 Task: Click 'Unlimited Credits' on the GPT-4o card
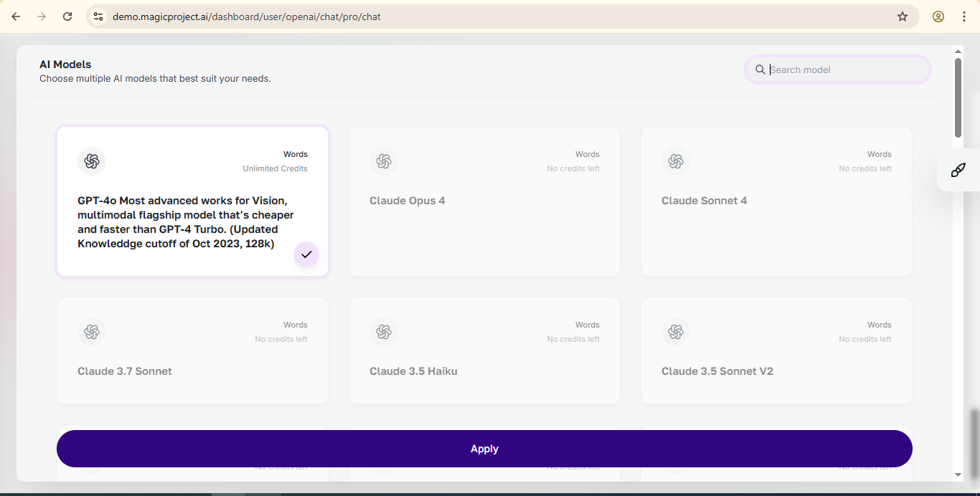pos(275,168)
